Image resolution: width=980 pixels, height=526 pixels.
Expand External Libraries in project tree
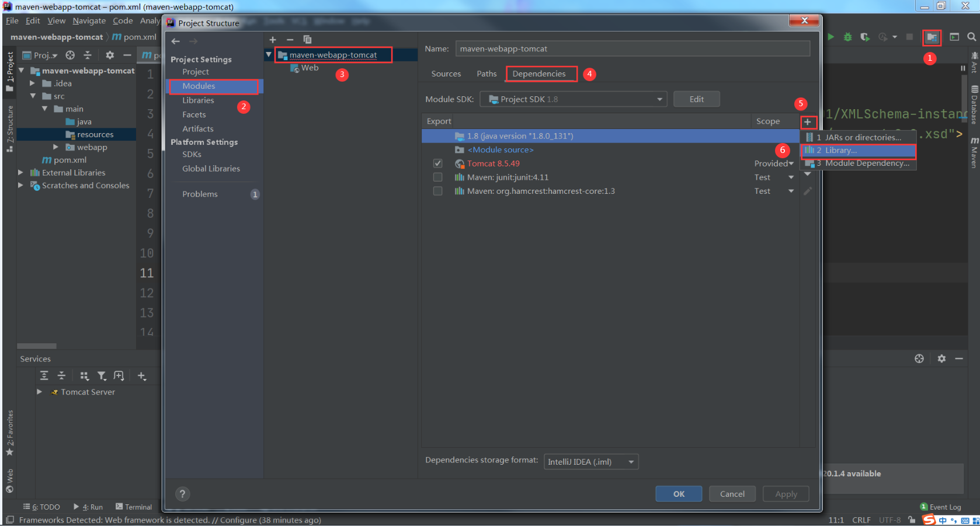click(21, 173)
